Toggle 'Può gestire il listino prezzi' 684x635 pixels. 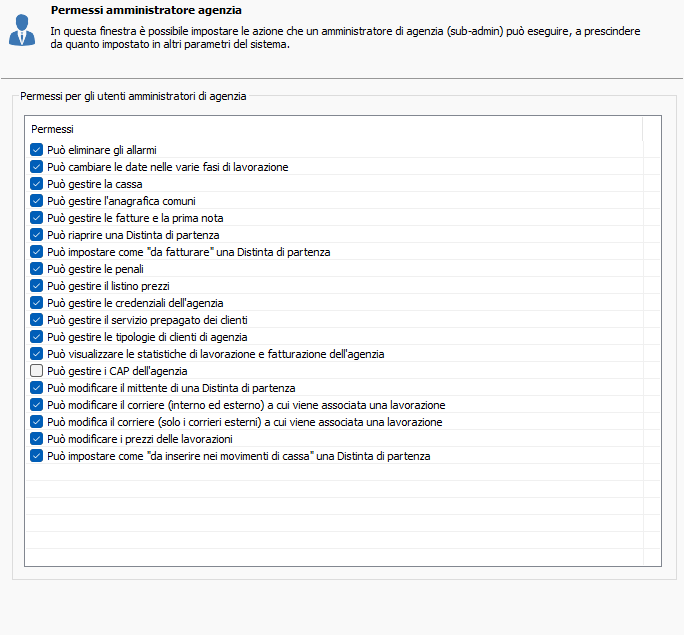[x=37, y=286]
